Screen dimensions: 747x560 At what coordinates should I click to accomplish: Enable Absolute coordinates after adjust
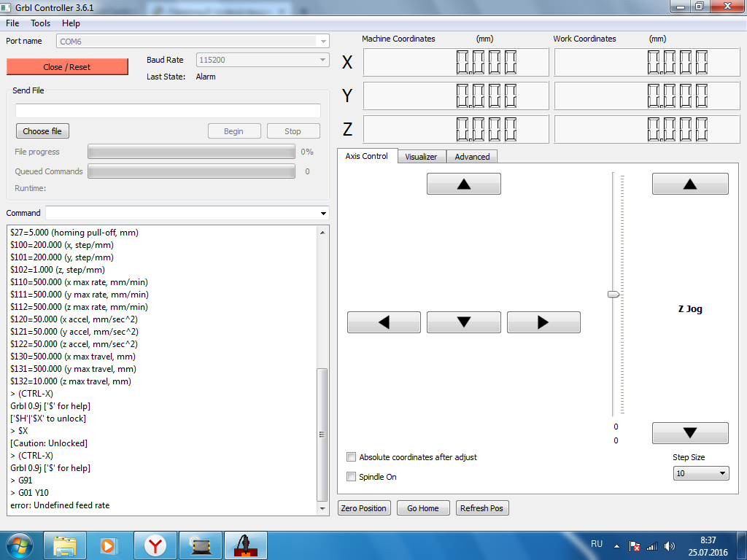click(x=351, y=457)
